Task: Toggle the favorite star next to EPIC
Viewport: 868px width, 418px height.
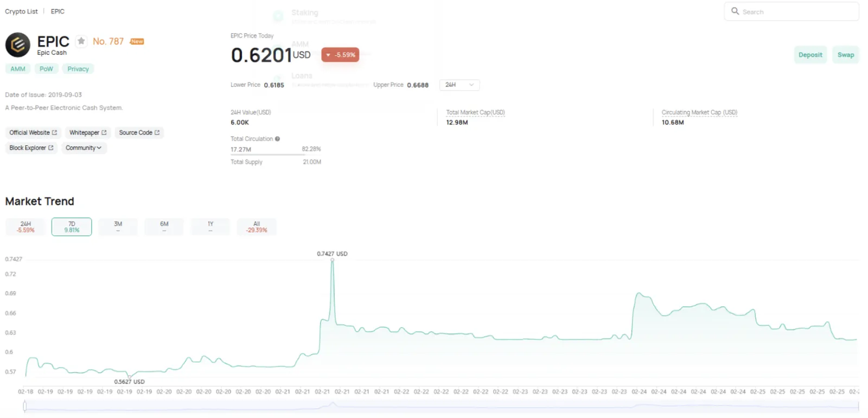Action: click(81, 41)
